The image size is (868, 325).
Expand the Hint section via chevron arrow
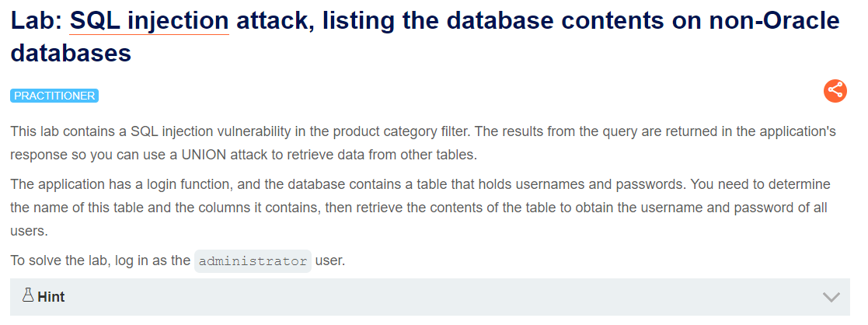coord(831,297)
